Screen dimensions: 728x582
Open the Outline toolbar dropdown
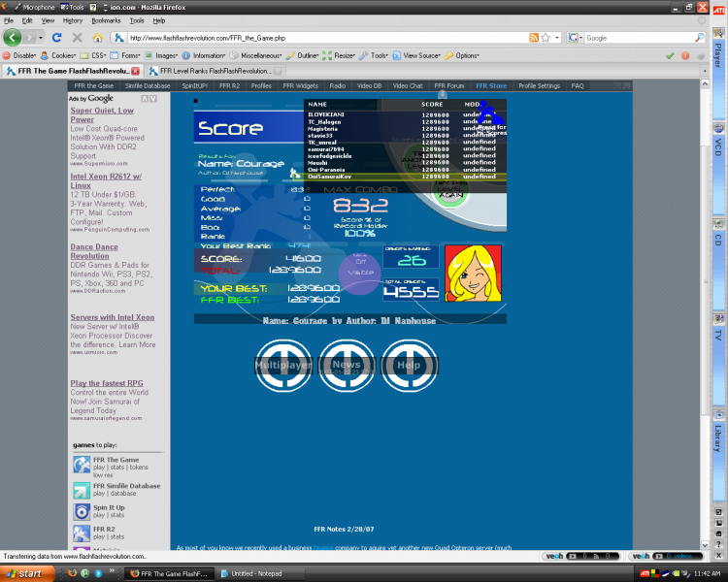coord(302,55)
